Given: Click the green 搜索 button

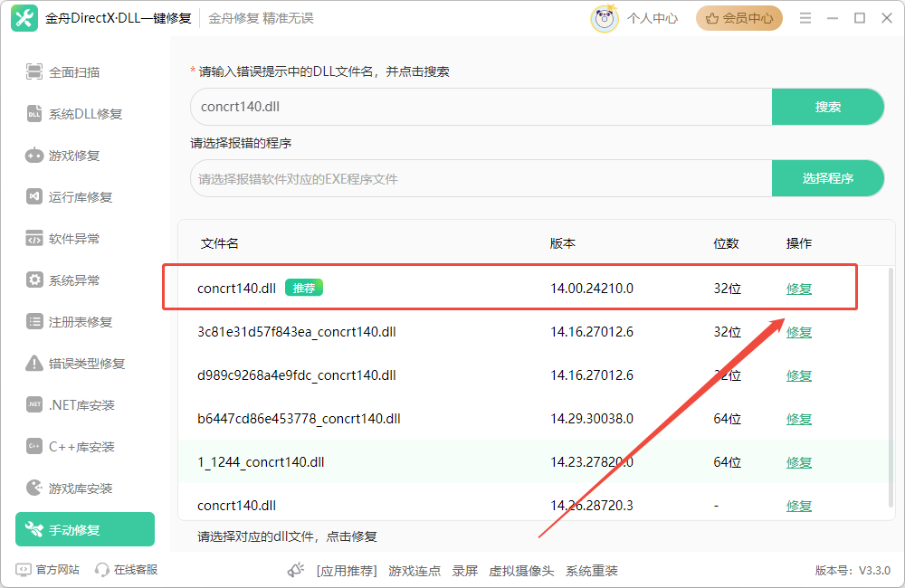Looking at the screenshot, I should click(x=828, y=107).
